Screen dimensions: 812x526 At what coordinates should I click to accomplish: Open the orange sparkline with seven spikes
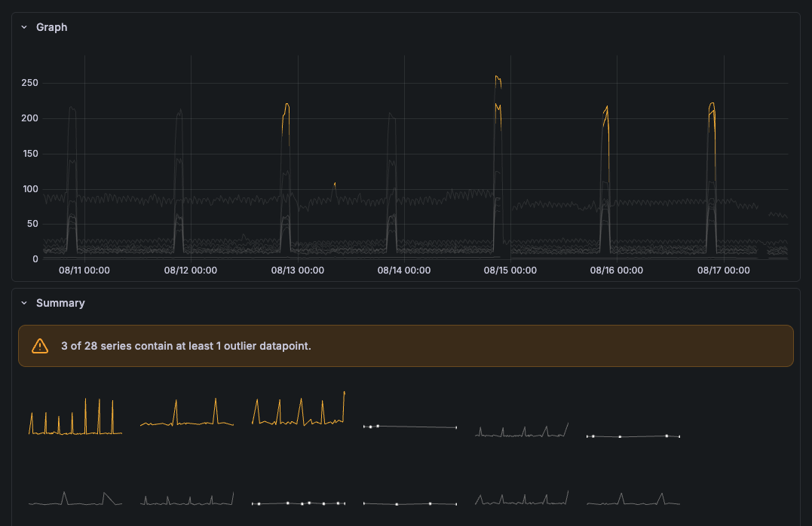tap(75, 416)
